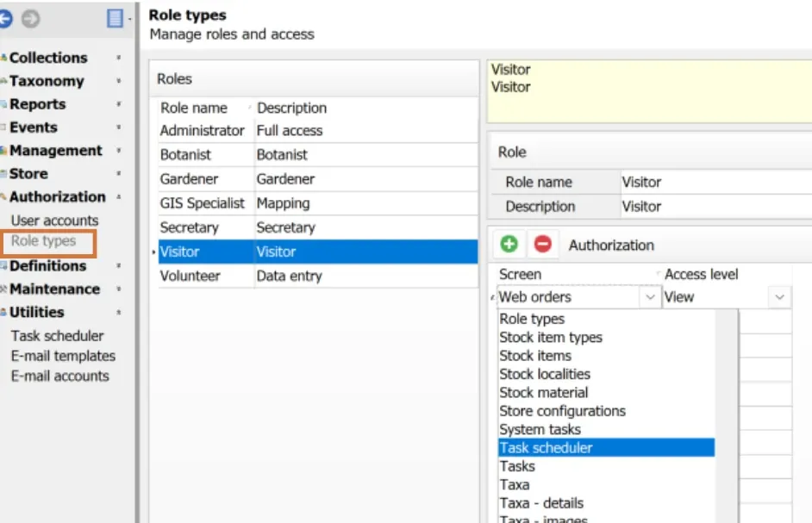Click the grey forward navigation arrow
The height and width of the screenshot is (523, 812).
30,19
